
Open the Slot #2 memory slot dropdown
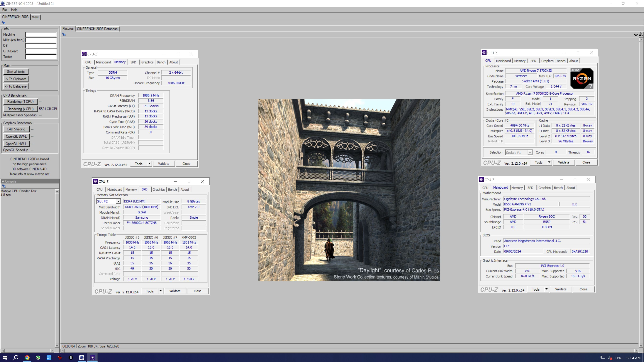pyautogui.click(x=118, y=201)
